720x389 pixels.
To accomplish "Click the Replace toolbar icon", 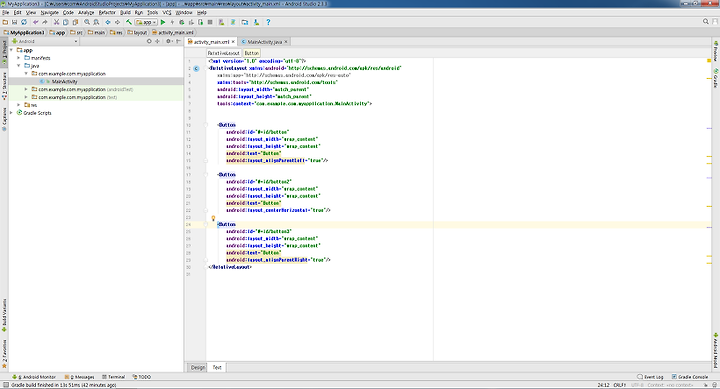I will pos(96,22).
